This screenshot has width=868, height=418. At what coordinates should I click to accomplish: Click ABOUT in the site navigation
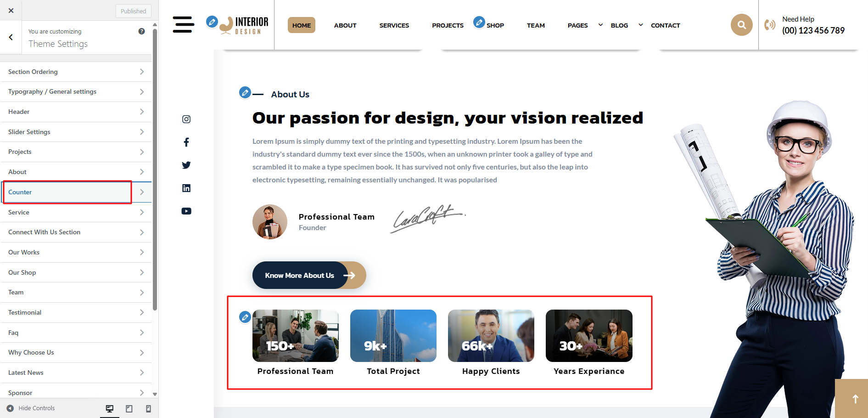click(345, 25)
